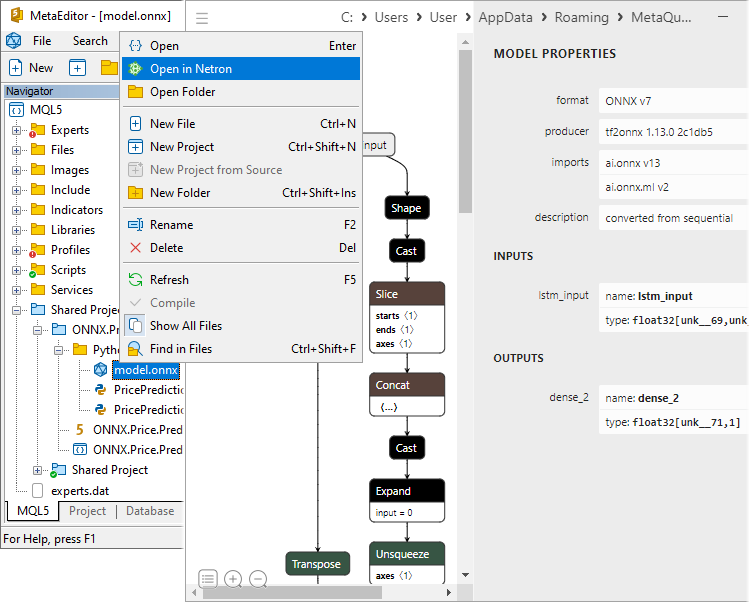
Task: Click the Roaming breadcrumb in path
Action: click(x=582, y=18)
